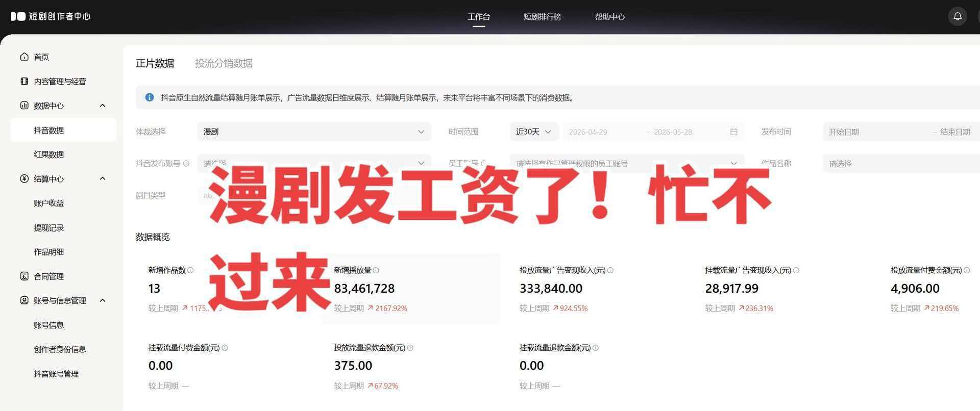This screenshot has height=411, width=980.
Task: Open the 员工账号 dropdown
Action: tap(627, 163)
